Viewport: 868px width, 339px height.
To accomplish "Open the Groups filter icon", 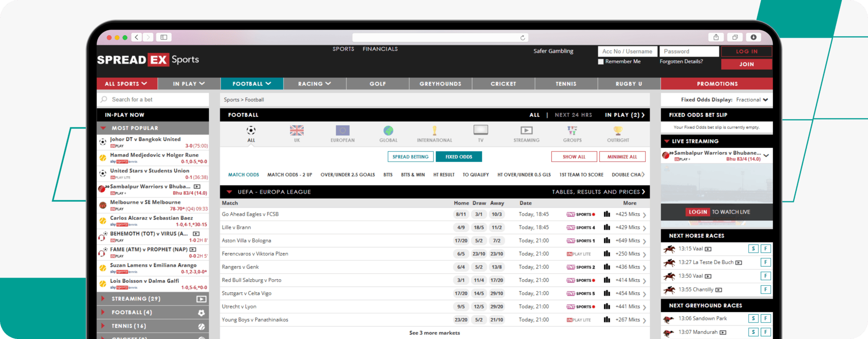I will (572, 130).
